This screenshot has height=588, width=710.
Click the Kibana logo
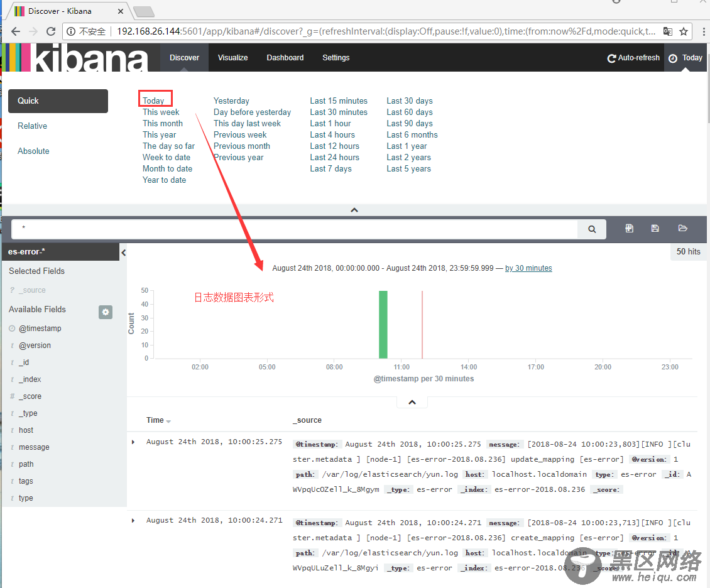click(x=75, y=58)
